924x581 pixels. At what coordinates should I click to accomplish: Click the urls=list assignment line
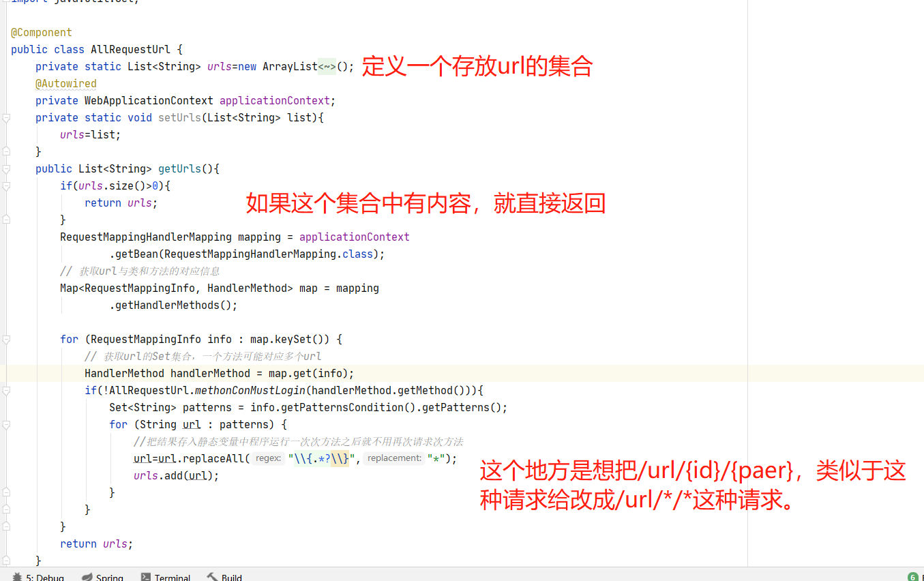tap(90, 135)
